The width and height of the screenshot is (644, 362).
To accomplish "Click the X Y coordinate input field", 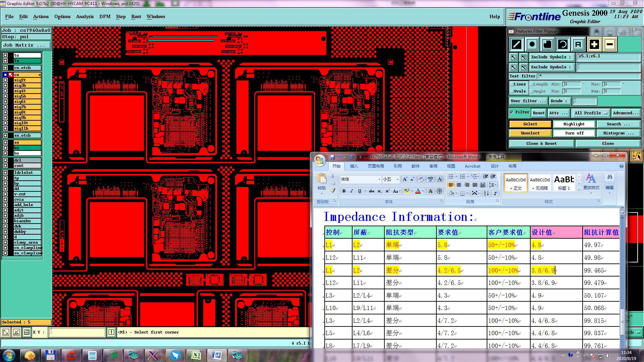I will (x=77, y=332).
